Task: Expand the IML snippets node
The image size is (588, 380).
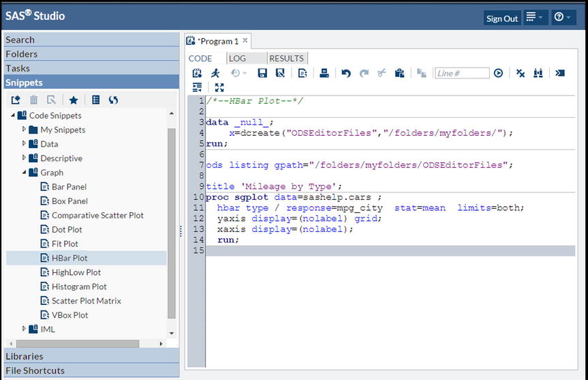Action: coord(24,329)
